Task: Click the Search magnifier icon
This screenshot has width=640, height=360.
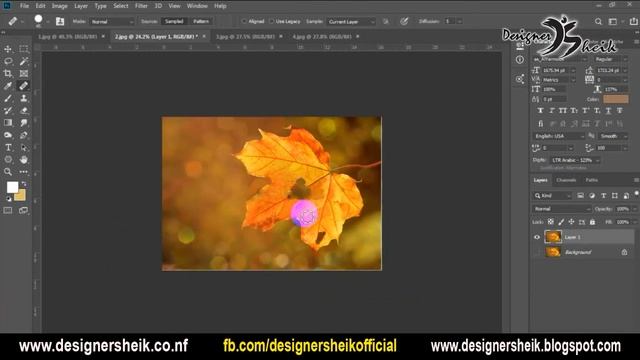Action: tap(598, 21)
